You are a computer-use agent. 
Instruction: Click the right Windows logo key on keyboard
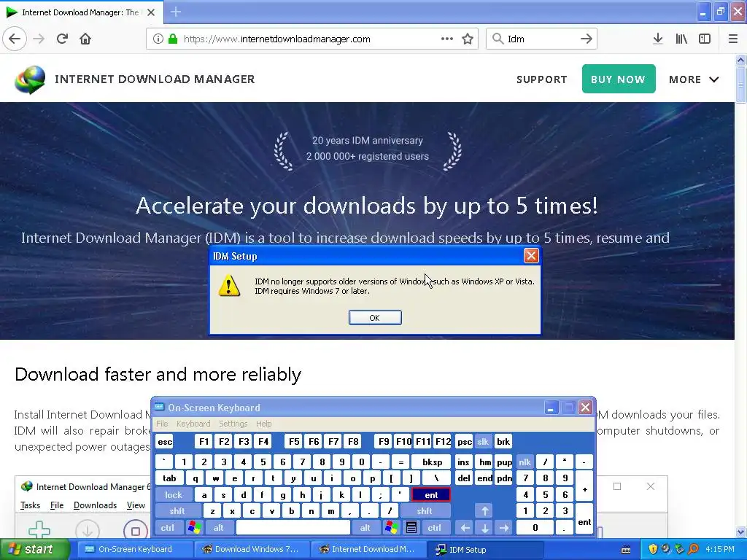(392, 528)
